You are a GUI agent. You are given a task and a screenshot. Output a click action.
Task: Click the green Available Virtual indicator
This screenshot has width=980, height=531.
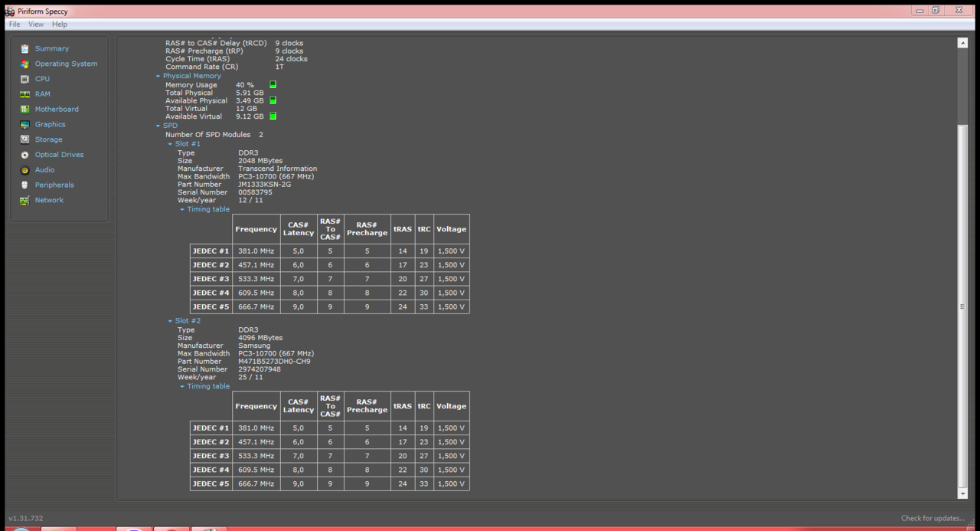[273, 116]
